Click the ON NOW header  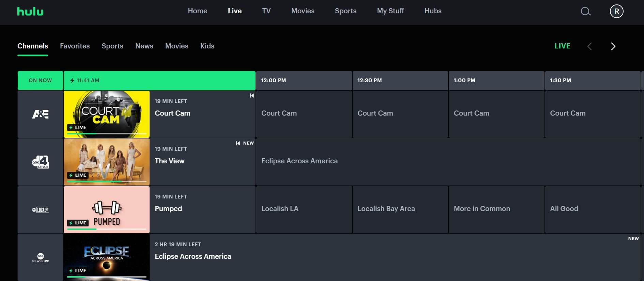pyautogui.click(x=40, y=80)
